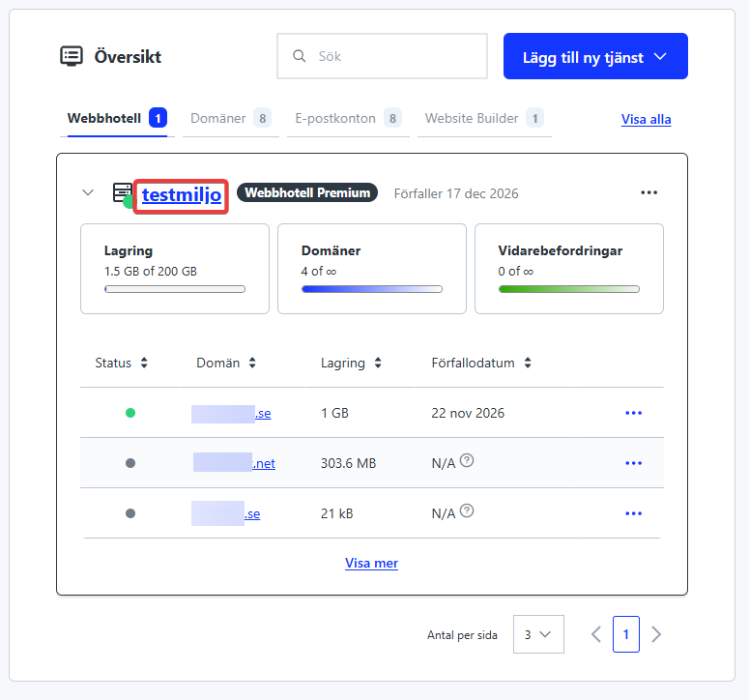
Task: Go to next page arrow
Action: [656, 634]
